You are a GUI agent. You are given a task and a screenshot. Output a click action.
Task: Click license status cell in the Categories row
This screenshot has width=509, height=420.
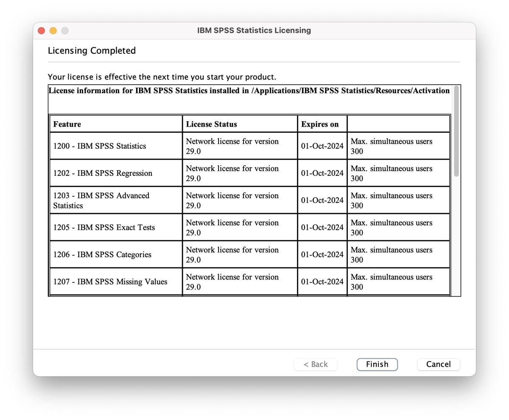[x=240, y=254]
